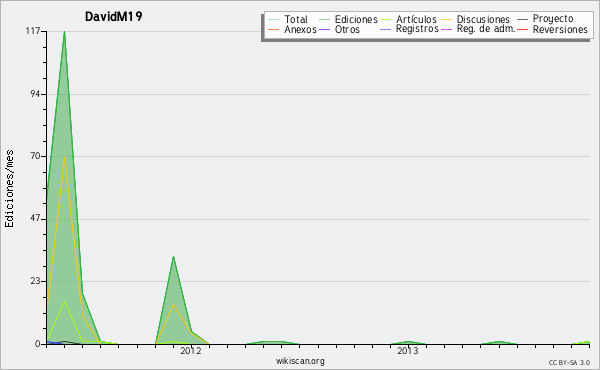Click the 2012 x-axis label
This screenshot has height=370, width=600.
coord(191,351)
